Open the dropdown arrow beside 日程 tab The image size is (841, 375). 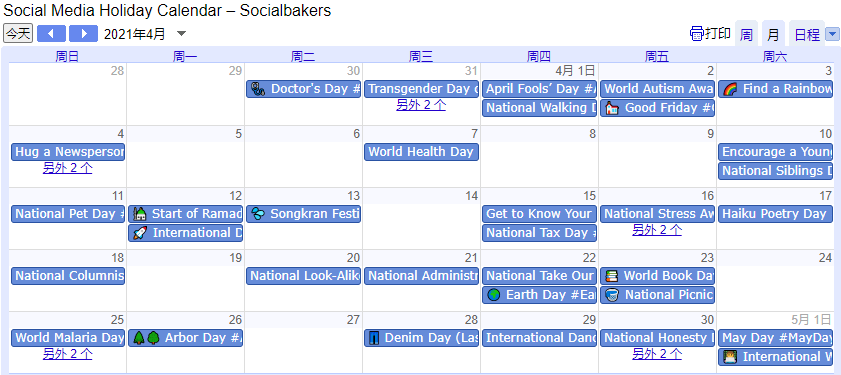[832, 34]
